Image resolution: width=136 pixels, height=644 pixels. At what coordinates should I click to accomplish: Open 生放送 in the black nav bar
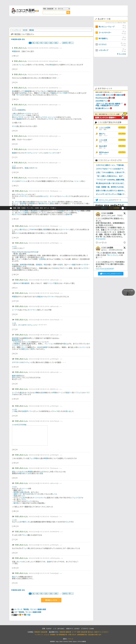(x=23, y=208)
